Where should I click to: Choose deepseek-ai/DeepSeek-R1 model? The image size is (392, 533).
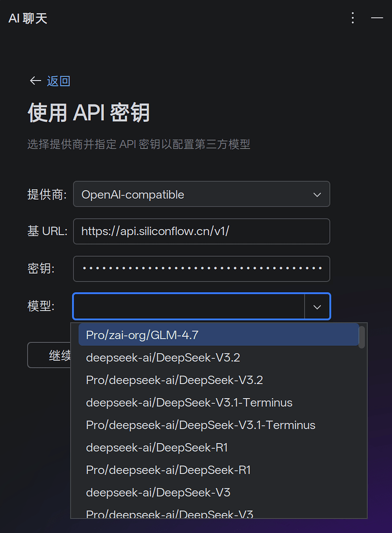point(218,447)
